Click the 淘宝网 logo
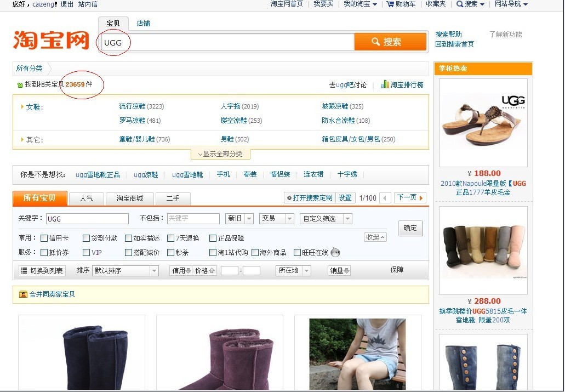Viewport: 565px width, 392px height. (51, 40)
